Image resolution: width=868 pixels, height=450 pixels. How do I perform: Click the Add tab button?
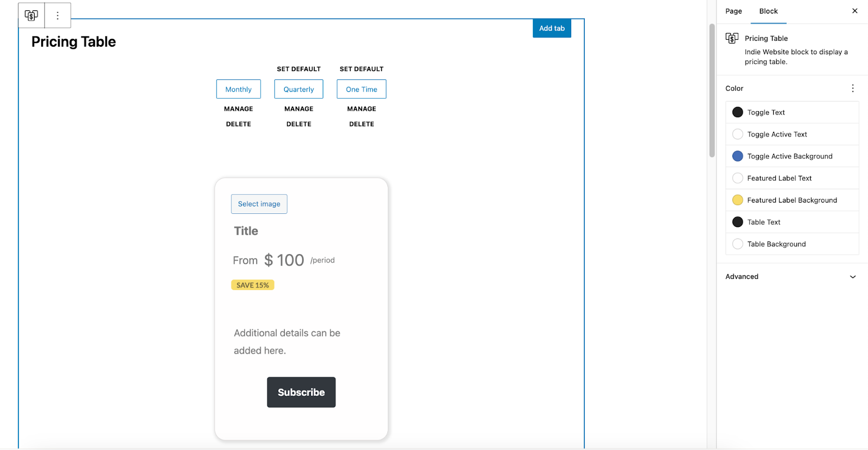[552, 28]
